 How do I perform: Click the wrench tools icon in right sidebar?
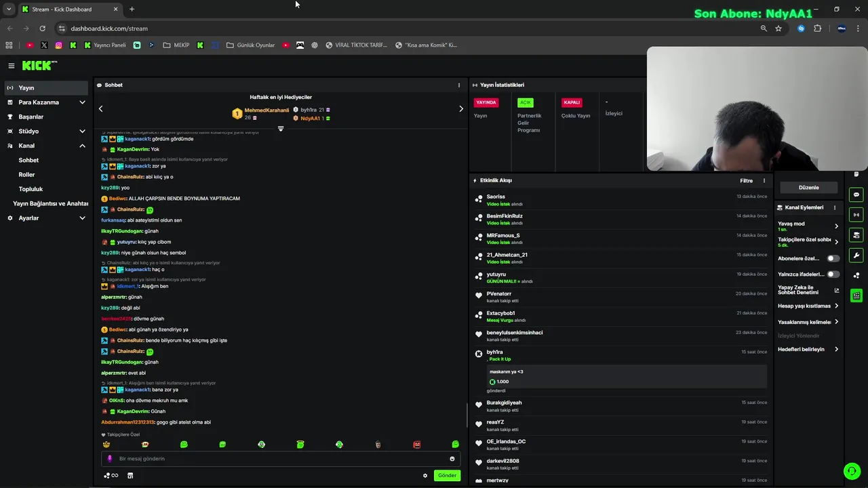tap(856, 256)
